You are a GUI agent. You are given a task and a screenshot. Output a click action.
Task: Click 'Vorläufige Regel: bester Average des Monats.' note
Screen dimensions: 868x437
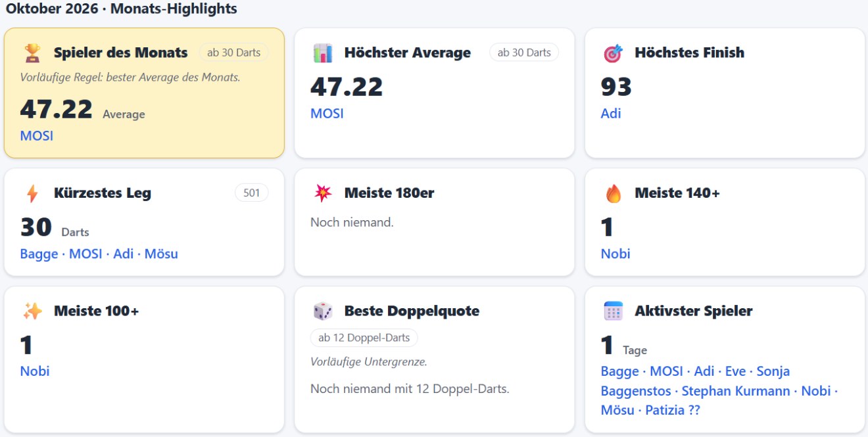(130, 78)
